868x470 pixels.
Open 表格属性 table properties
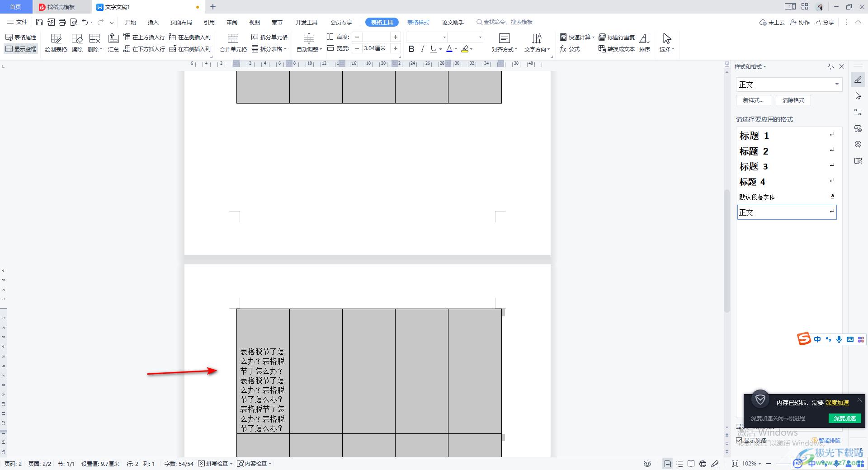click(x=21, y=37)
